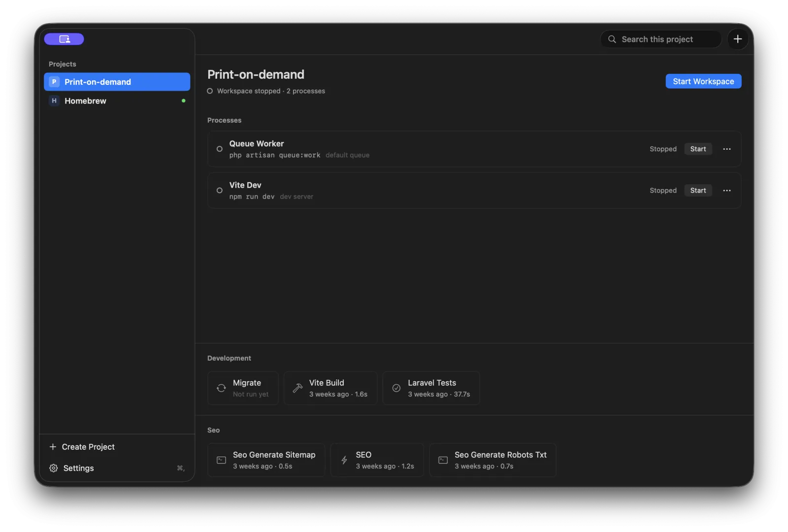Run the Migrate task
The width and height of the screenshot is (788, 532).
pos(243,388)
